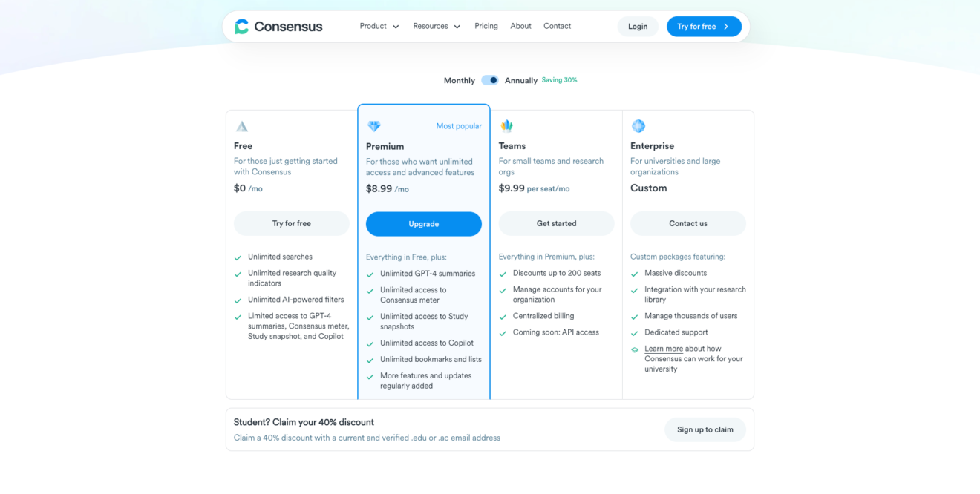Open the Contact menu item
Viewport: 980px width, 494px height.
557,26
